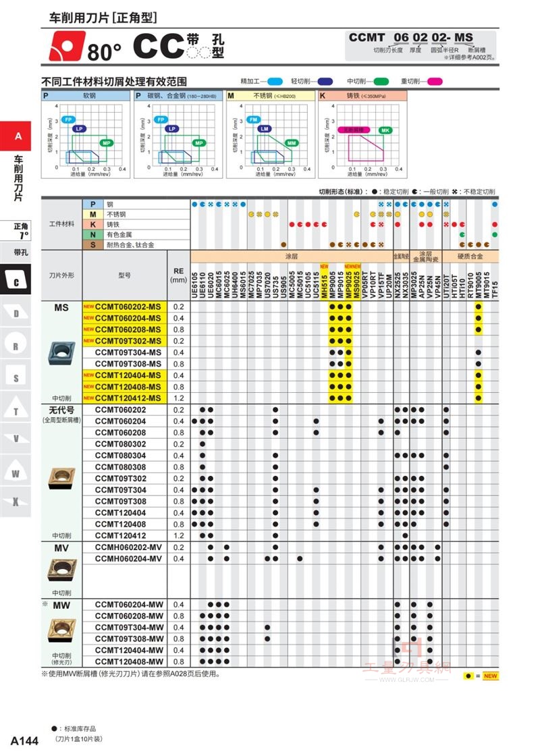Click the MV chipbreaker insert picture

pos(61,570)
